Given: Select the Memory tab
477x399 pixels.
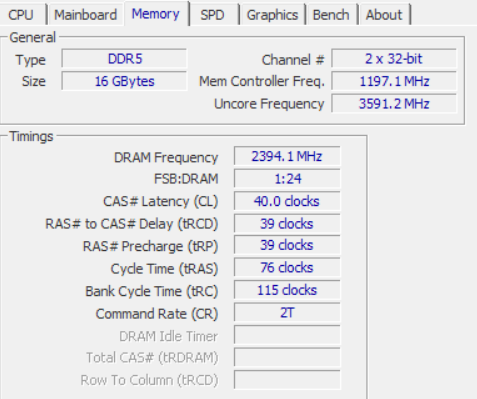Looking at the screenshot, I should pos(156,14).
